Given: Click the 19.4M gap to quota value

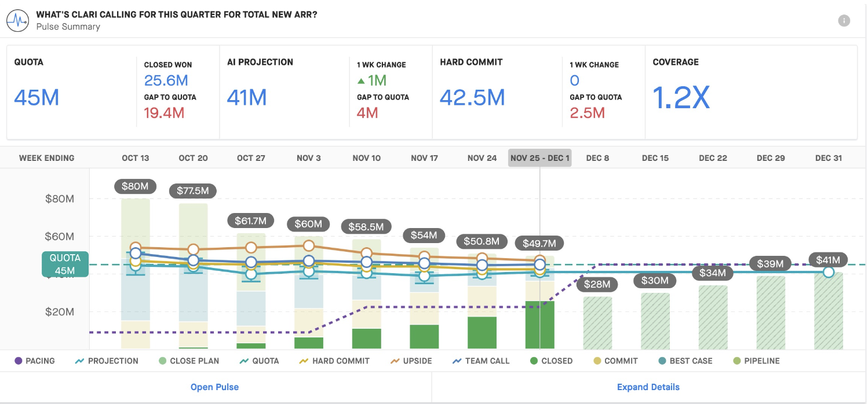Looking at the screenshot, I should coord(165,113).
